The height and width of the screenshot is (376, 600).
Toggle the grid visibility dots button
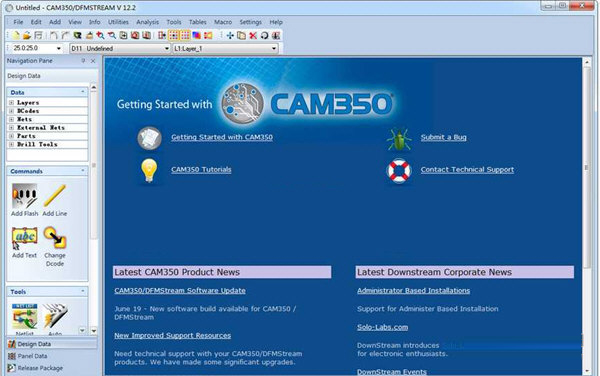(185, 36)
